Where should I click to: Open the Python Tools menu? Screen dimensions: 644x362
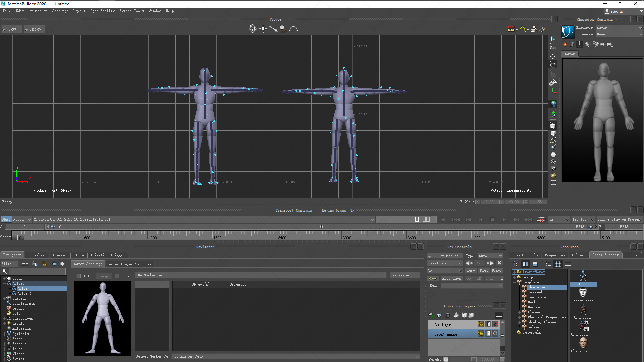pyautogui.click(x=131, y=11)
